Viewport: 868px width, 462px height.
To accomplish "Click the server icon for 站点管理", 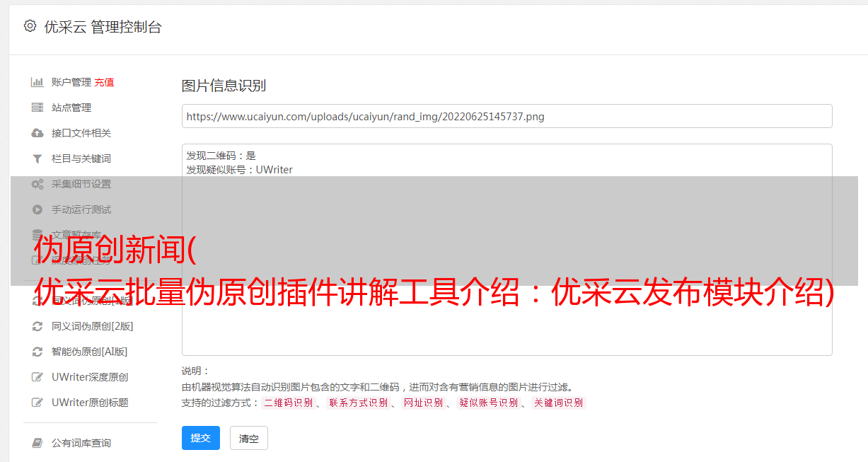I will click(37, 108).
